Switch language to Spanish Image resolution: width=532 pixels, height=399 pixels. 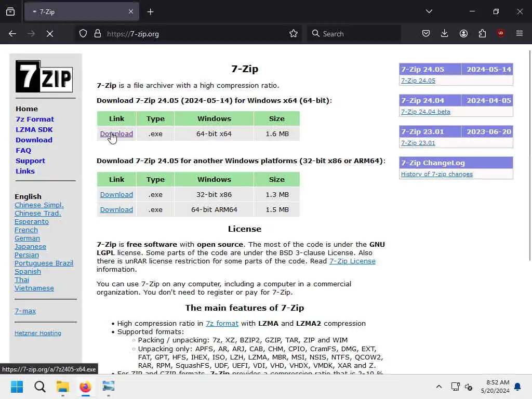pos(28,272)
